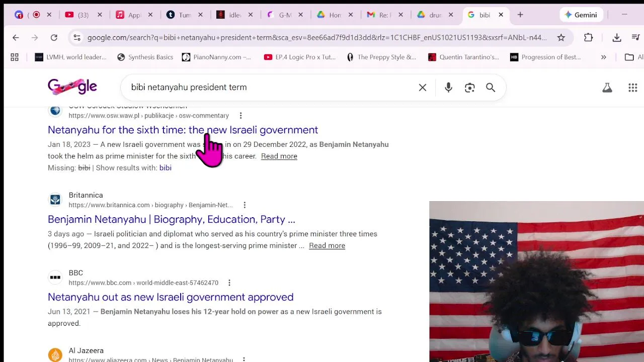Open Synthesis Basics bookmark
The image size is (644, 362).
(x=145, y=57)
